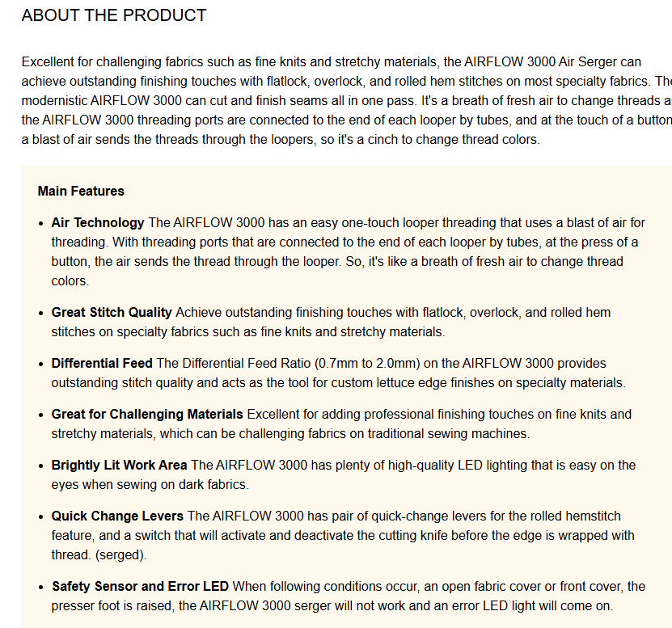Image resolution: width=672 pixels, height=628 pixels.
Task: Click Safety Sensor and Error LED label
Action: pyautogui.click(x=140, y=587)
